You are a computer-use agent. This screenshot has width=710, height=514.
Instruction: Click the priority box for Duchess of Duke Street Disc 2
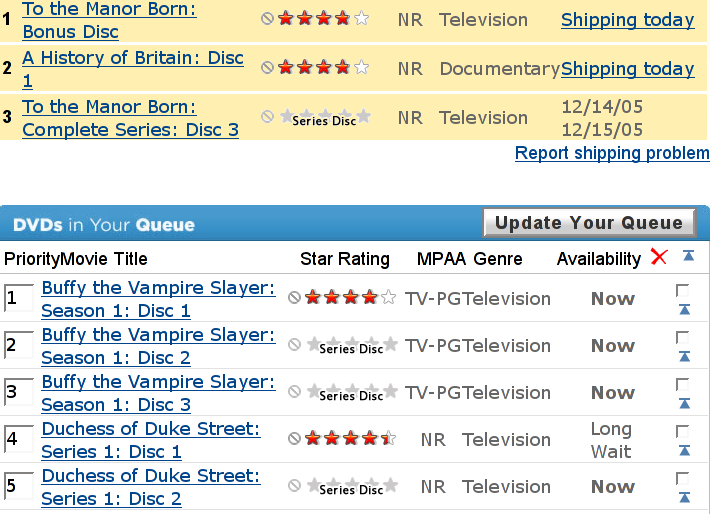pos(18,487)
